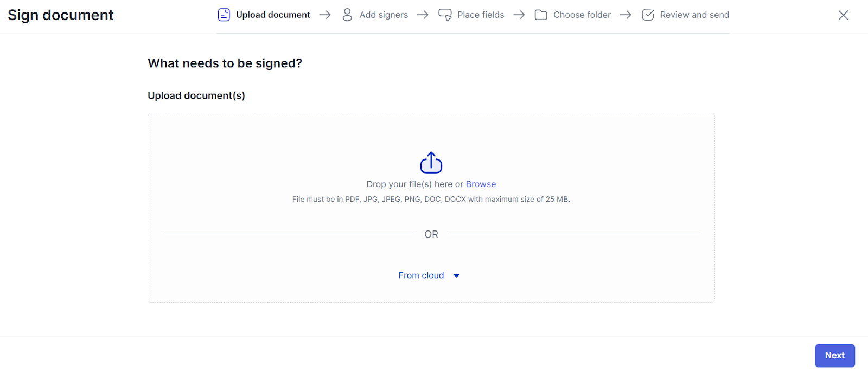Click the Upload document step icon
This screenshot has width=868, height=372.
click(x=224, y=15)
